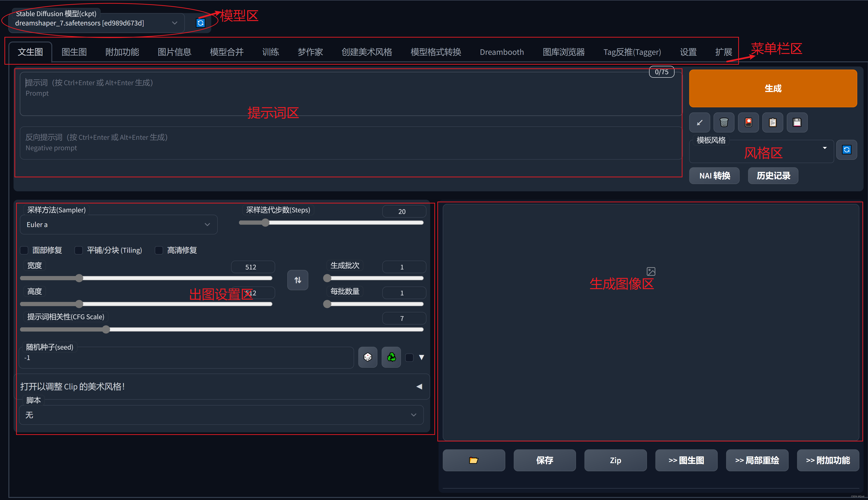Open the 创建美术风格 tab
The height and width of the screenshot is (500, 868).
click(x=367, y=52)
